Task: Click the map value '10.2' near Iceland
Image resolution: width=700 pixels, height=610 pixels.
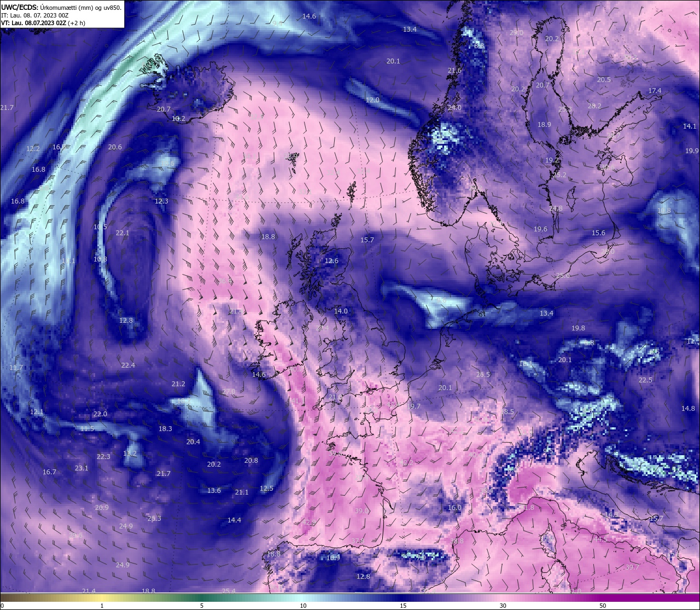Action: pyautogui.click(x=178, y=119)
